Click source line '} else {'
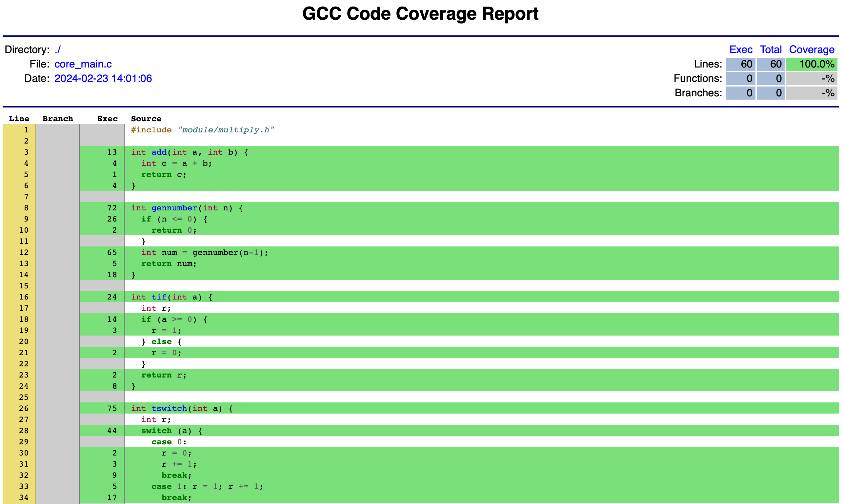 click(x=161, y=342)
